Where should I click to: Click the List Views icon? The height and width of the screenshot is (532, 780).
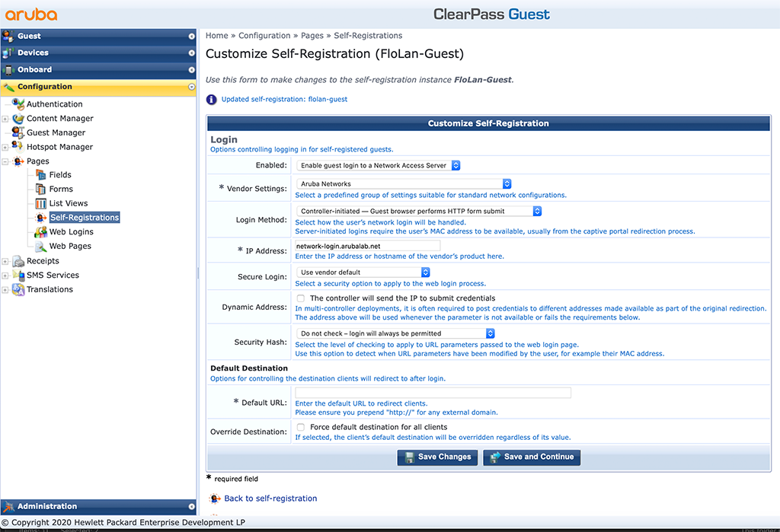(39, 202)
